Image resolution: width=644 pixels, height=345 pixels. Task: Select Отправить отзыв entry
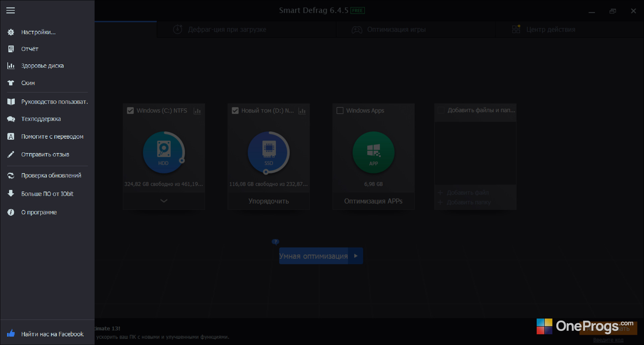[x=45, y=154]
